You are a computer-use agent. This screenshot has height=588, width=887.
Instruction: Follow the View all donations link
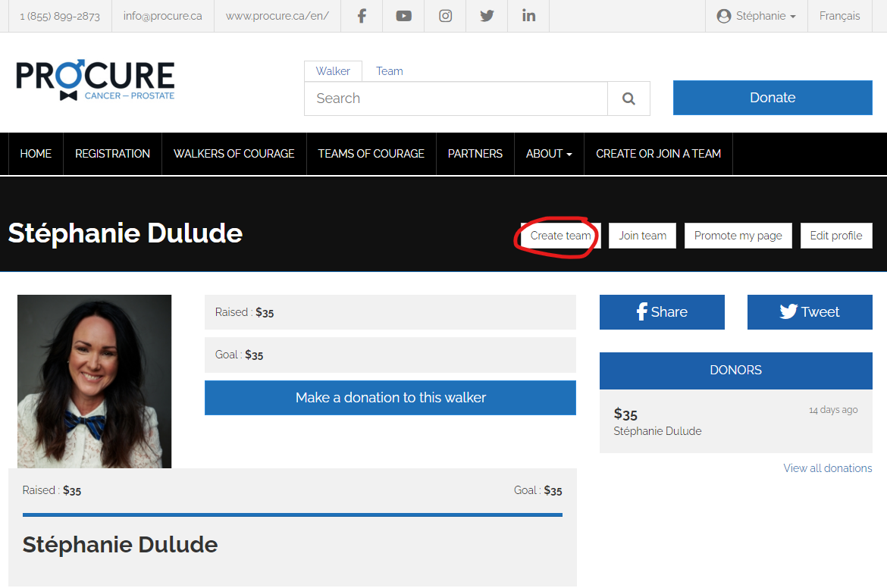coord(827,468)
